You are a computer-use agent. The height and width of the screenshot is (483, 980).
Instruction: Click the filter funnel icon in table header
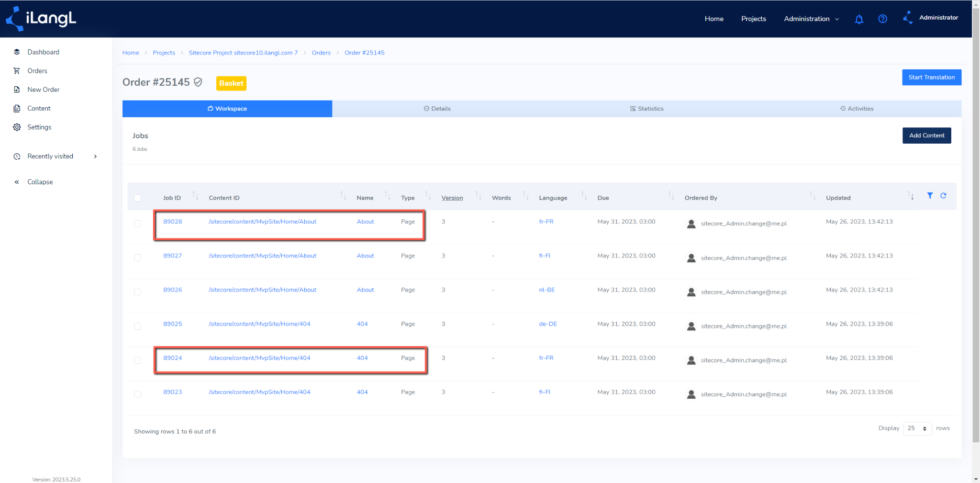click(930, 195)
